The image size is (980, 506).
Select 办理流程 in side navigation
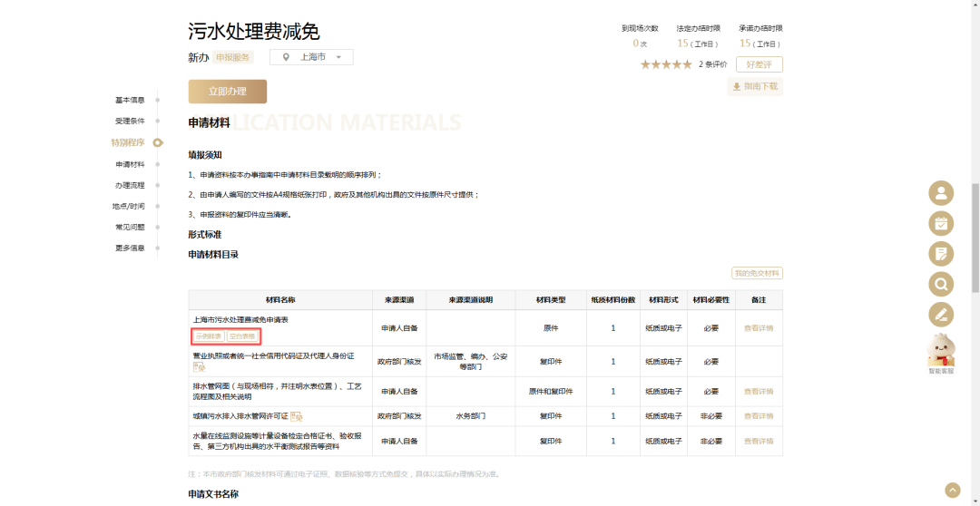[130, 185]
